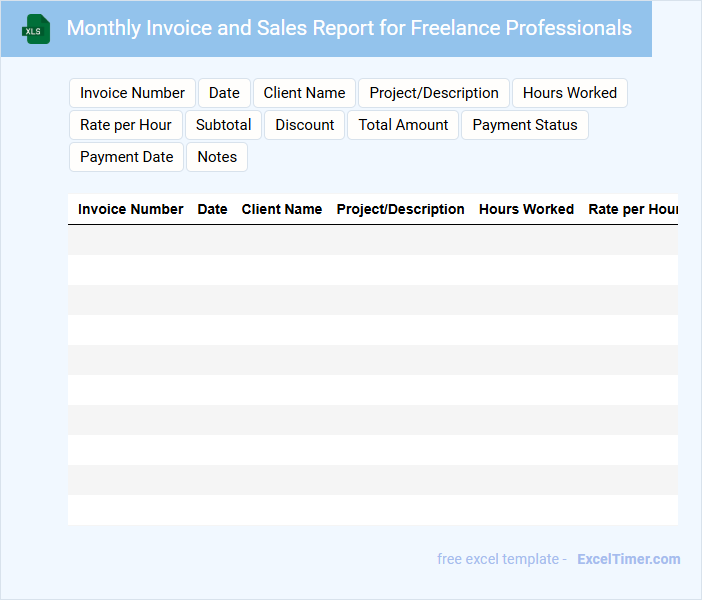
Task: Choose the Hours Worked tag
Action: click(569, 93)
